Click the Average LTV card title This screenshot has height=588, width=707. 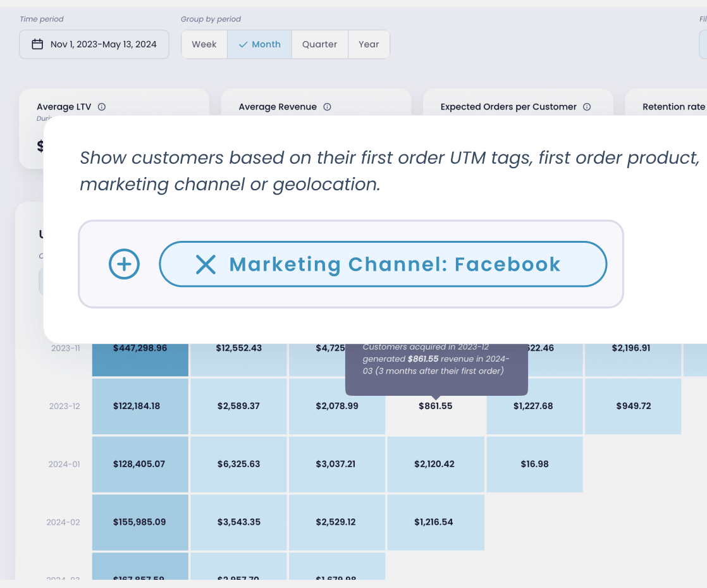64,107
